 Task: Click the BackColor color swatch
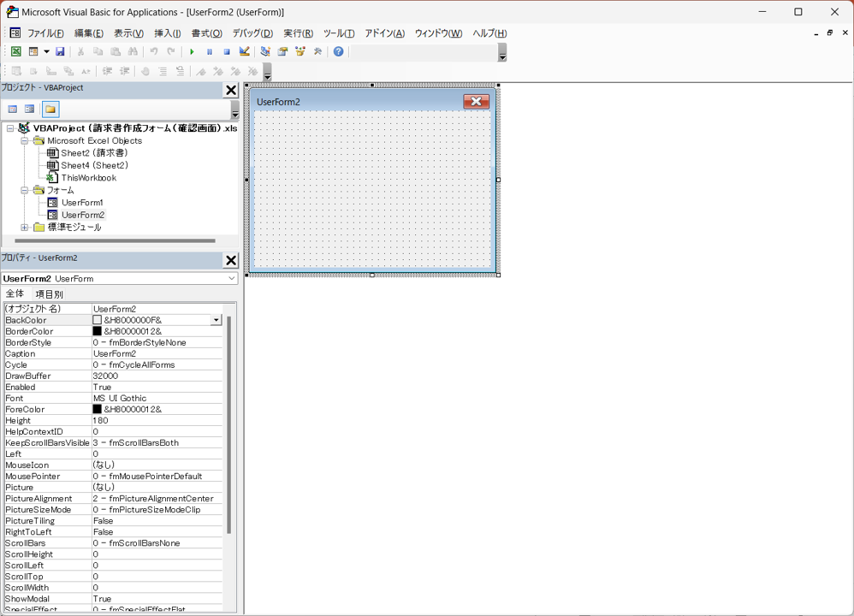point(98,320)
